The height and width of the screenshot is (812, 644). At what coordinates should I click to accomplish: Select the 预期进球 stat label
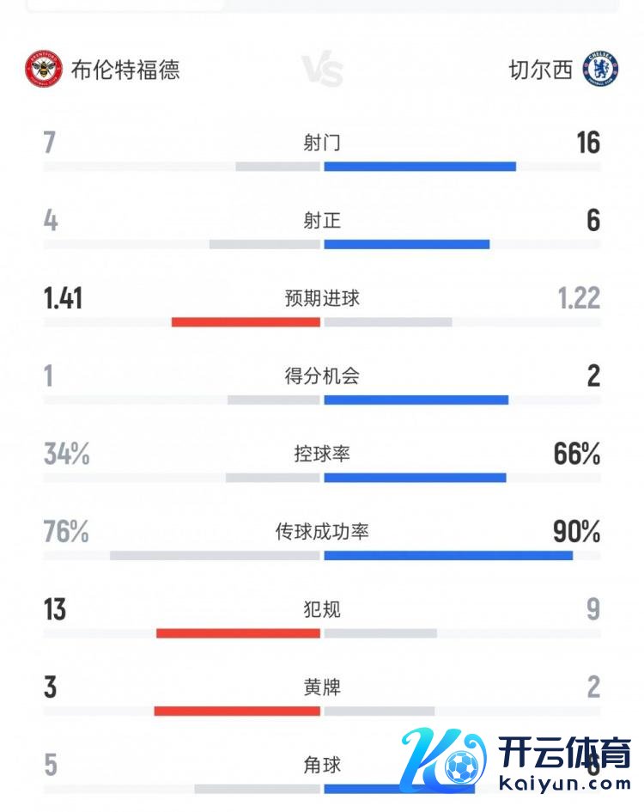322,298
